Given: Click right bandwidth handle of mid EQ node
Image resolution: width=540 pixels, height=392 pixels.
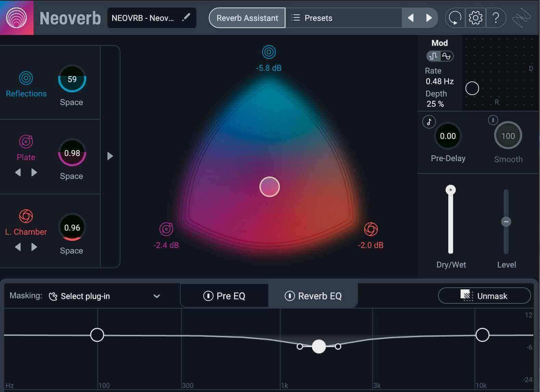Looking at the screenshot, I should (x=338, y=347).
